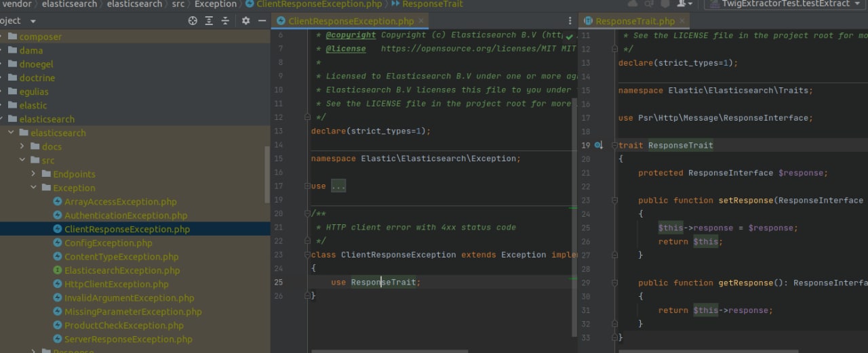Click the left editor horizontal scrollbar
Viewport: 868px width, 353px height.
coord(389,351)
